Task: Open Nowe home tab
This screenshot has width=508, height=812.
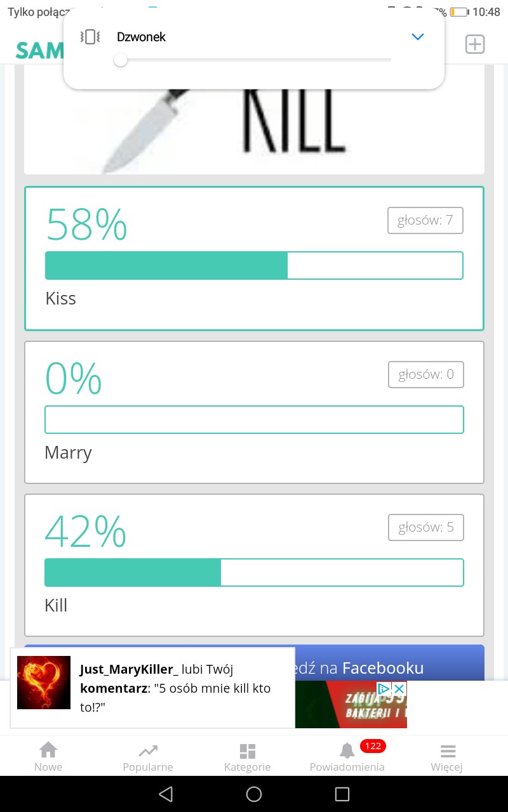Action: point(48,757)
